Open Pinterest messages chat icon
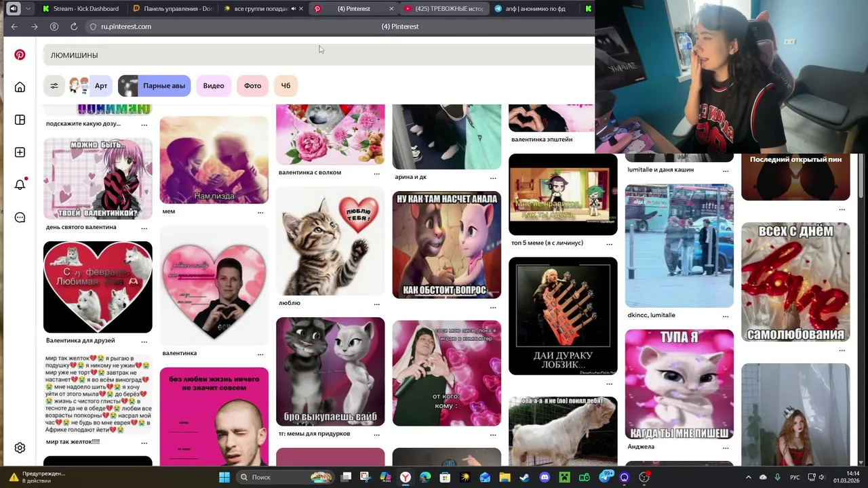The height and width of the screenshot is (488, 868). (20, 218)
